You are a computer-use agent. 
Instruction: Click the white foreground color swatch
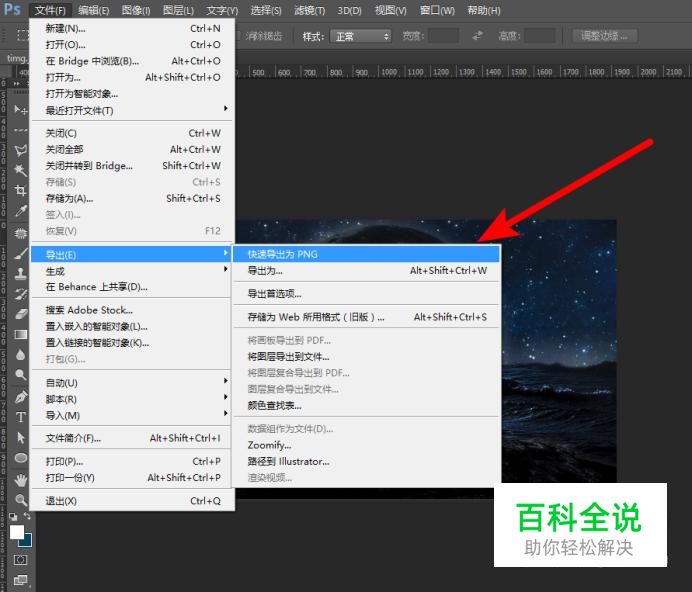tap(17, 532)
